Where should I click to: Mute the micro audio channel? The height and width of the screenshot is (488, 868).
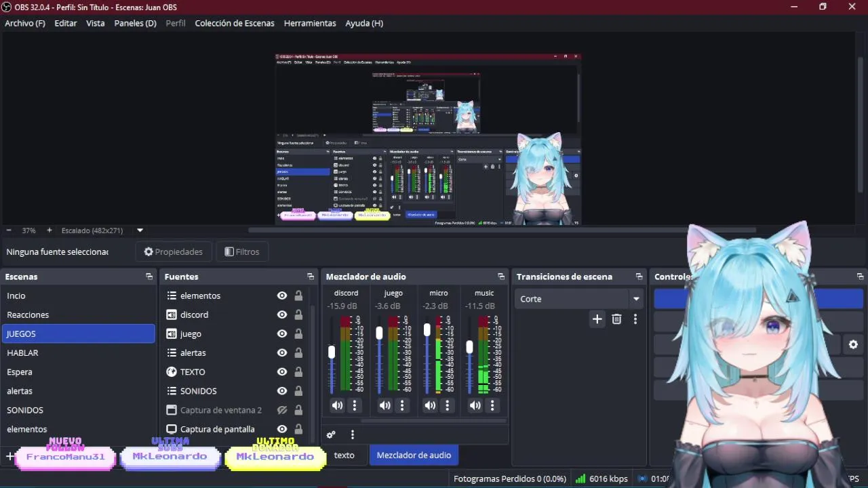pos(430,405)
